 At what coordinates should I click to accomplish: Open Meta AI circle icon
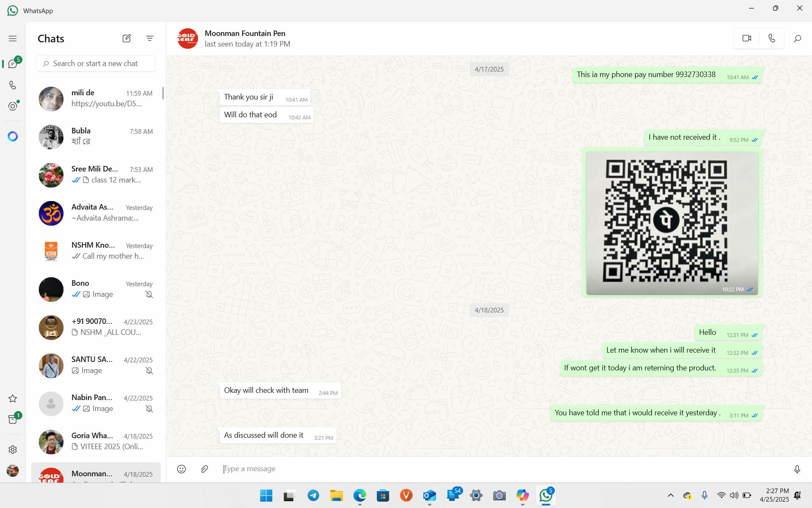[13, 136]
